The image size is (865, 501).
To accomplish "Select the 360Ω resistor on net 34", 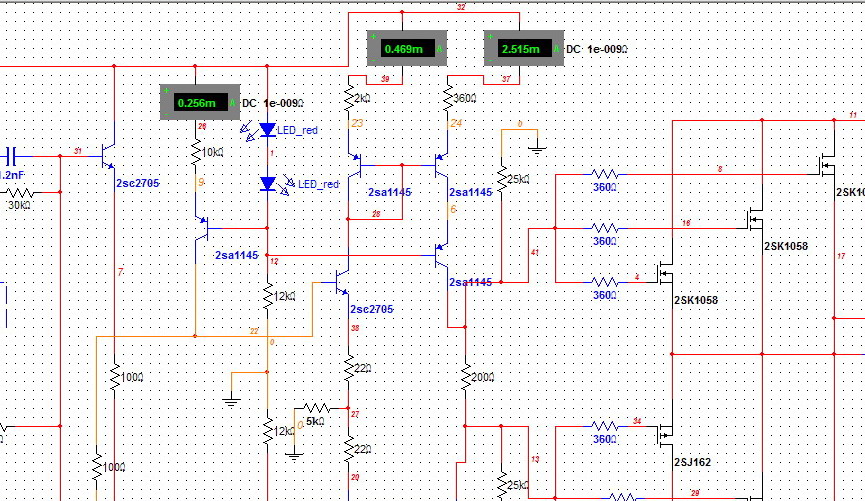I will pyautogui.click(x=605, y=427).
